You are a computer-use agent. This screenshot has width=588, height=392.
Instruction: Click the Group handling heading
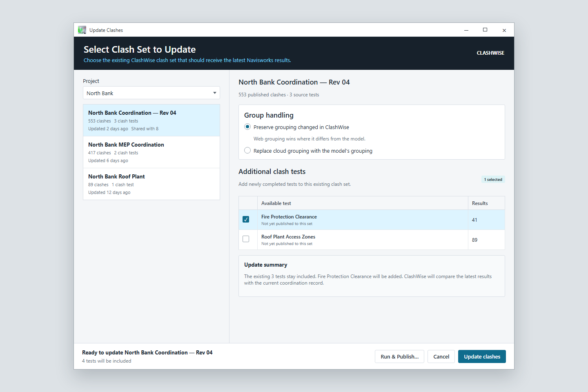point(269,115)
